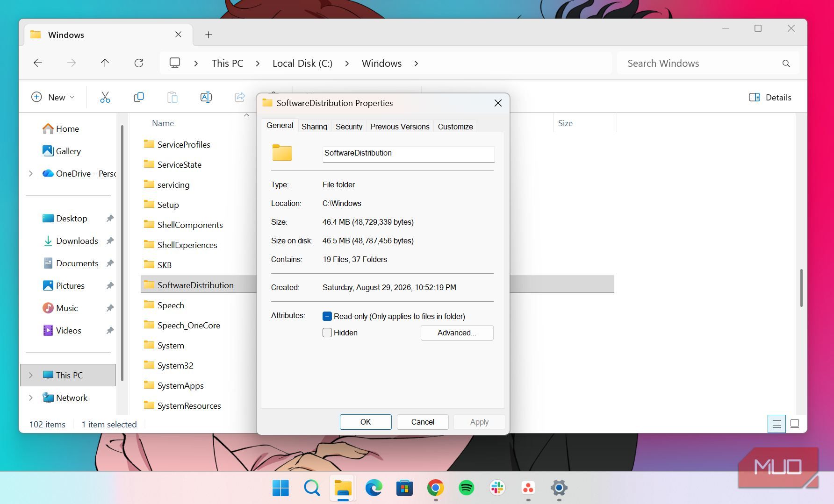Go back with the left arrow

[38, 63]
